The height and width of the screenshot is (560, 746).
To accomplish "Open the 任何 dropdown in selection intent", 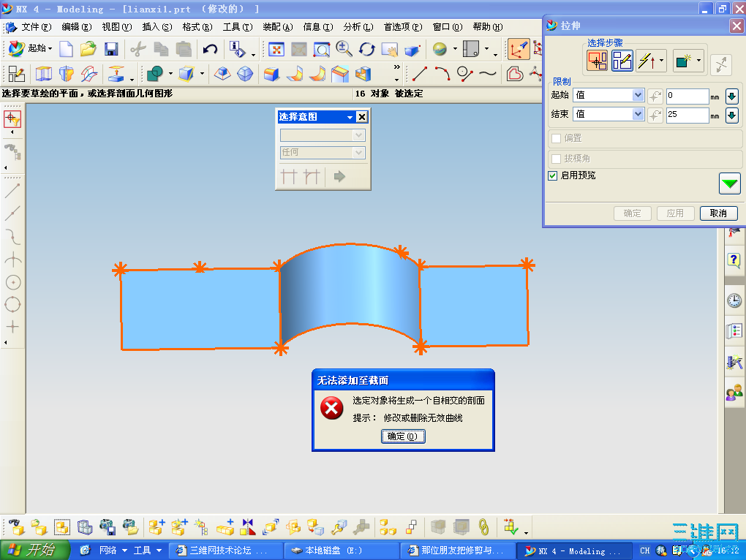I will pyautogui.click(x=358, y=153).
